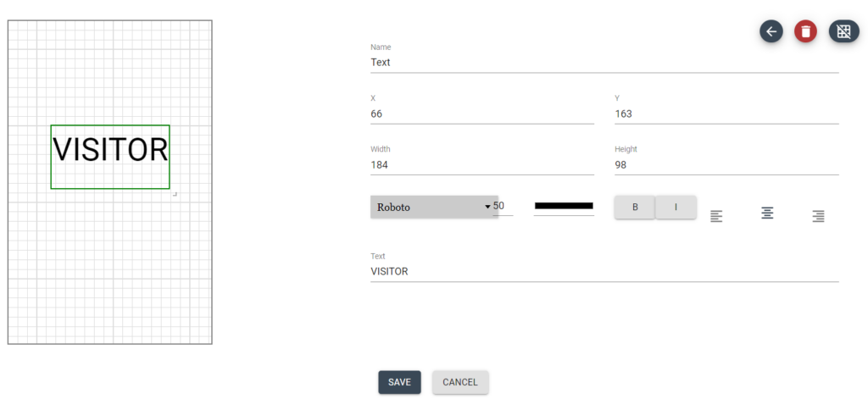Viewport: 868px width, 399px height.
Task: Align text to the right
Action: pos(818,216)
